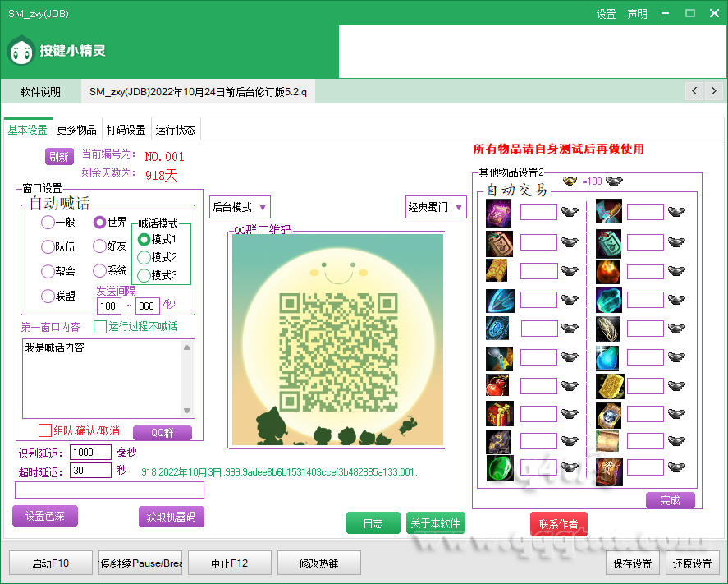Click the silver ingot icon after =100

[614, 181]
